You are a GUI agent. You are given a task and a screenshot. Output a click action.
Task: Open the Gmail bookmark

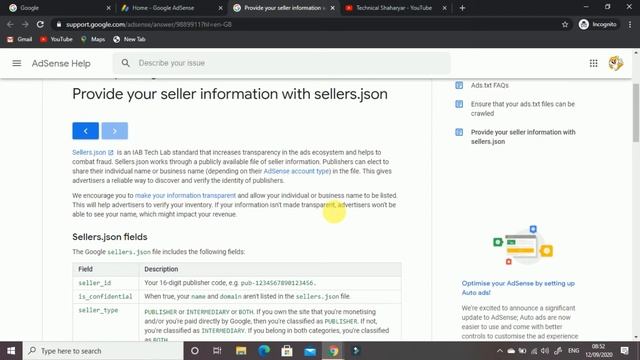[x=20, y=39]
